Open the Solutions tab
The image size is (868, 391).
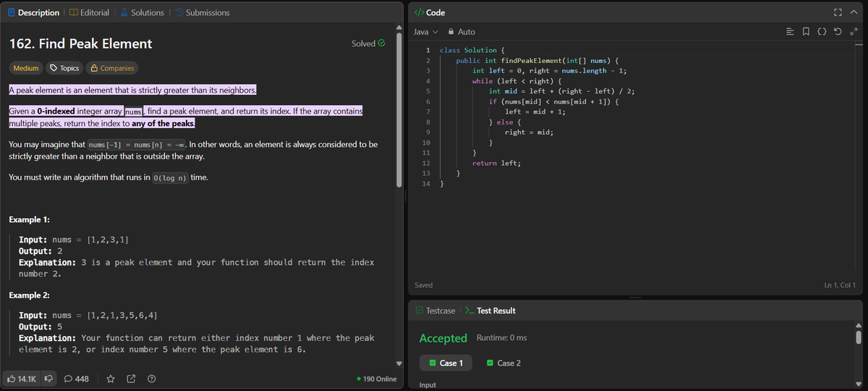(x=142, y=12)
